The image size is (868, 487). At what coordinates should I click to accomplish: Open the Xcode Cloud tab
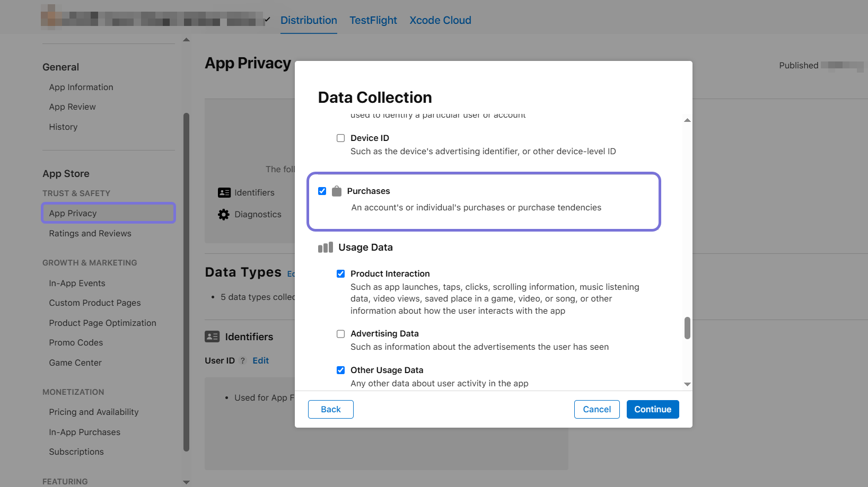440,20
